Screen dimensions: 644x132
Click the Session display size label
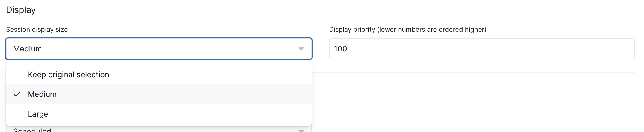(x=37, y=30)
